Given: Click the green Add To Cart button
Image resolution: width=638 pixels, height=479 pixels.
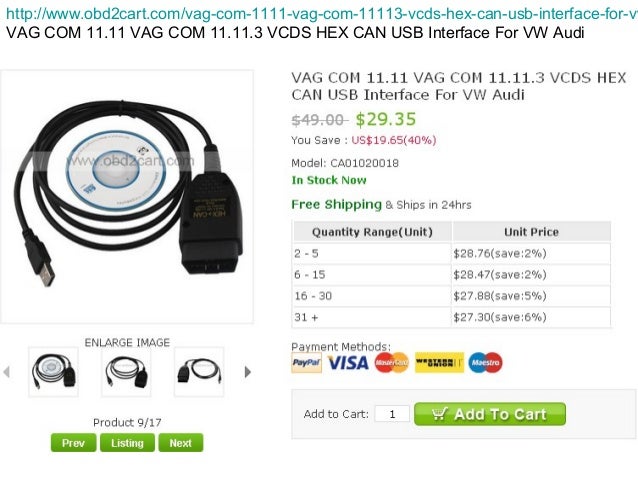Looking at the screenshot, I should click(490, 414).
